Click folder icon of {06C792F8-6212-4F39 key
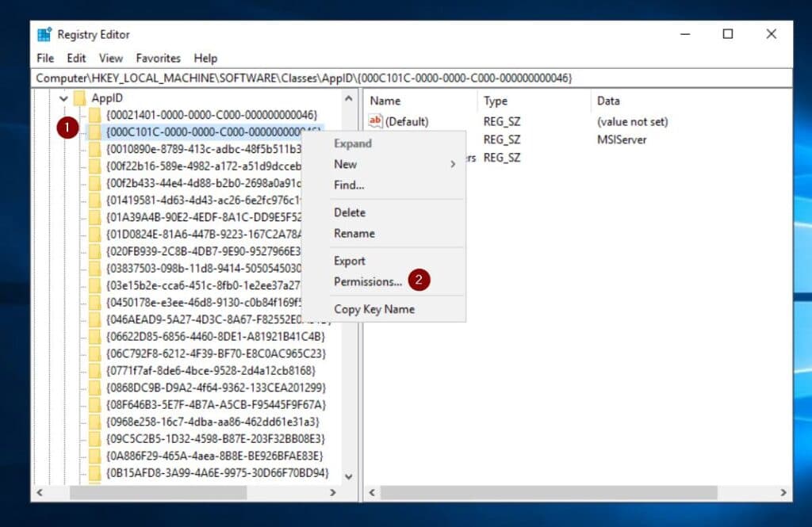 tap(95, 353)
